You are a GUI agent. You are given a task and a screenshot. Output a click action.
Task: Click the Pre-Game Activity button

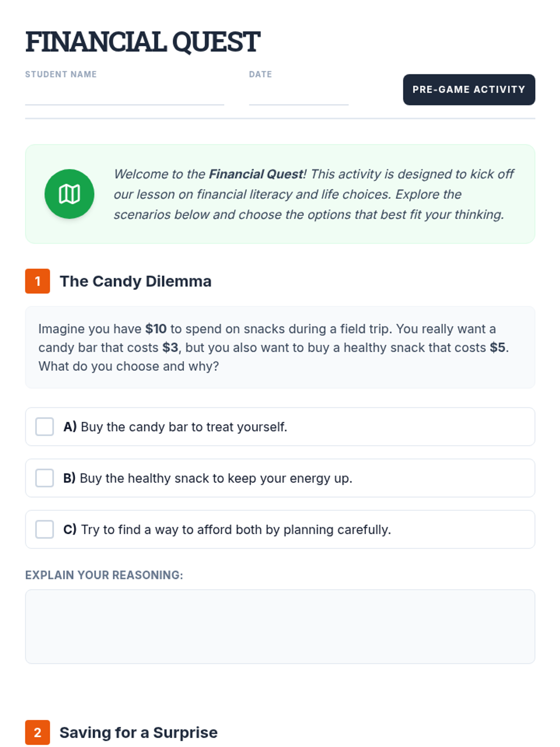469,90
